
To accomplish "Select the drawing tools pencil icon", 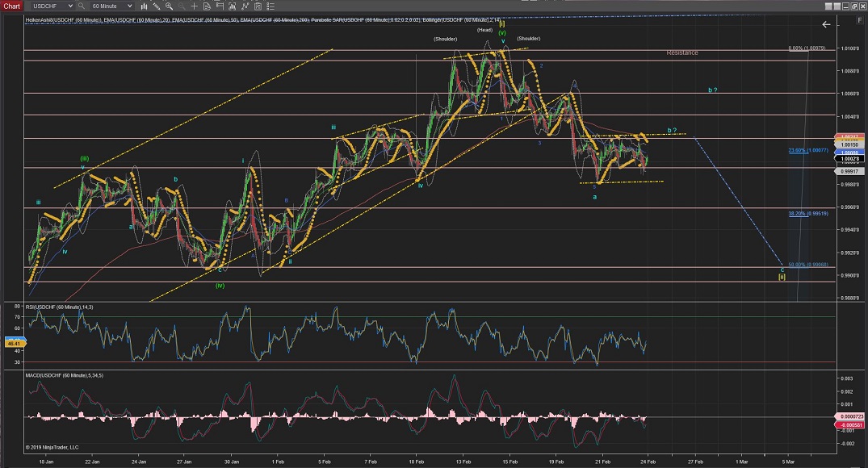I will tap(157, 6).
